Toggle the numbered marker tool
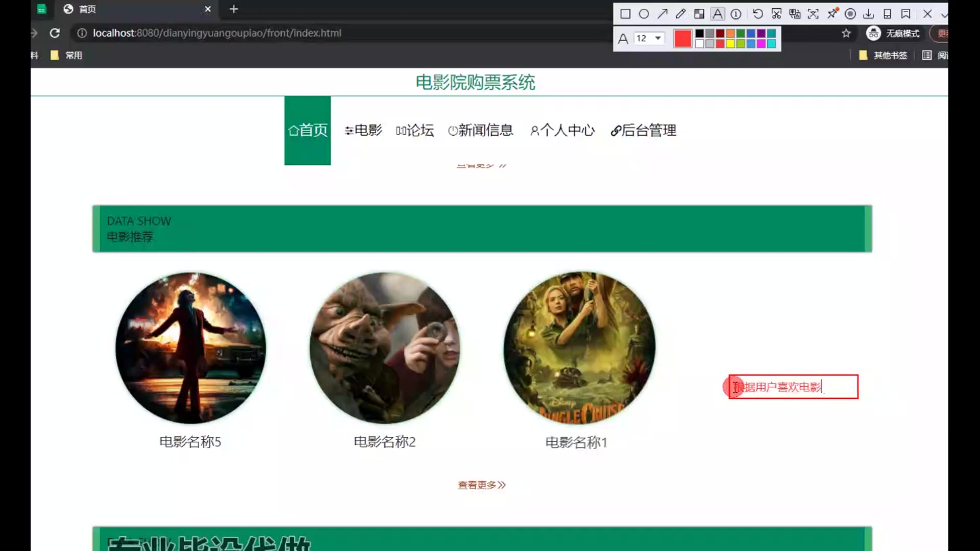Image resolution: width=980 pixels, height=551 pixels. pos(736,14)
